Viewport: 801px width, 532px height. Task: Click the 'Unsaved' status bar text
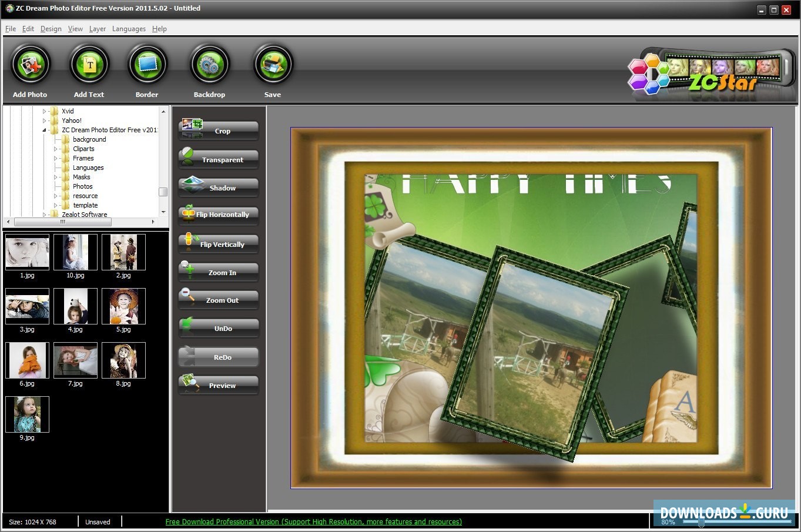pyautogui.click(x=98, y=522)
